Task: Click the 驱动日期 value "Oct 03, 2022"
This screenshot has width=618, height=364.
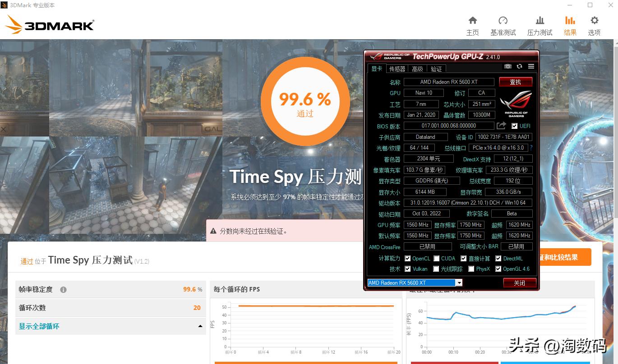Action: [426, 214]
